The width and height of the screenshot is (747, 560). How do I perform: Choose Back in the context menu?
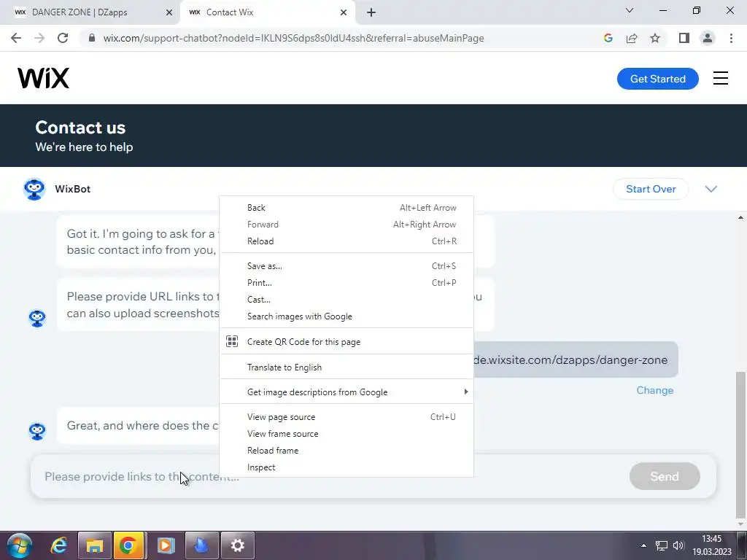(347, 208)
